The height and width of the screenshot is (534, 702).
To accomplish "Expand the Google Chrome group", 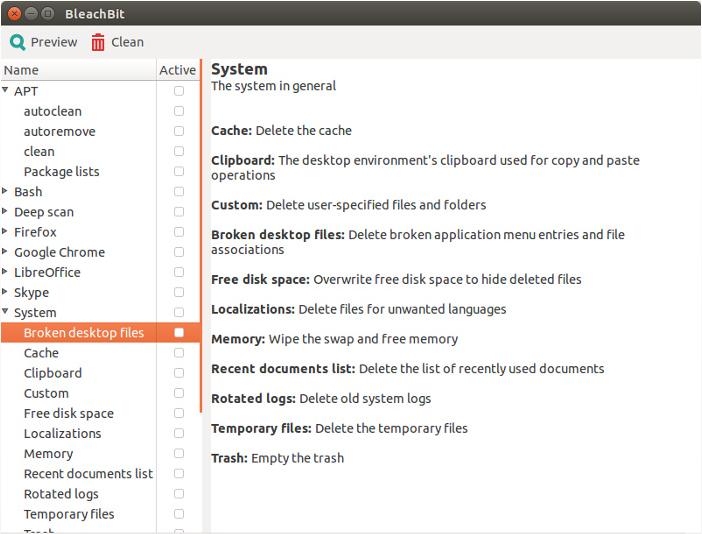I will [5, 251].
